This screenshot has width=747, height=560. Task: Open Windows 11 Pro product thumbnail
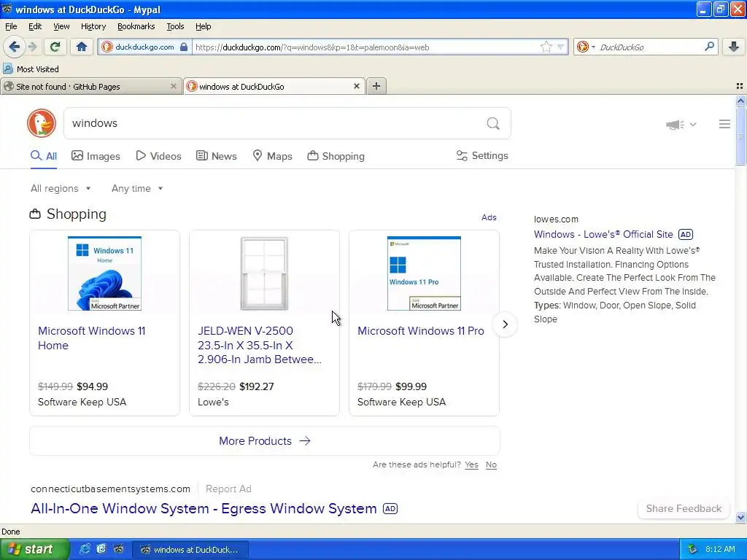[x=424, y=273]
